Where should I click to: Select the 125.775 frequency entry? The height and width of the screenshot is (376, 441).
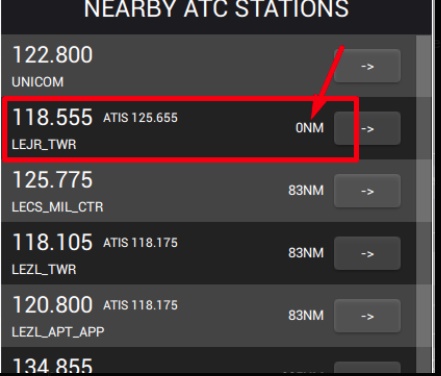point(52,180)
